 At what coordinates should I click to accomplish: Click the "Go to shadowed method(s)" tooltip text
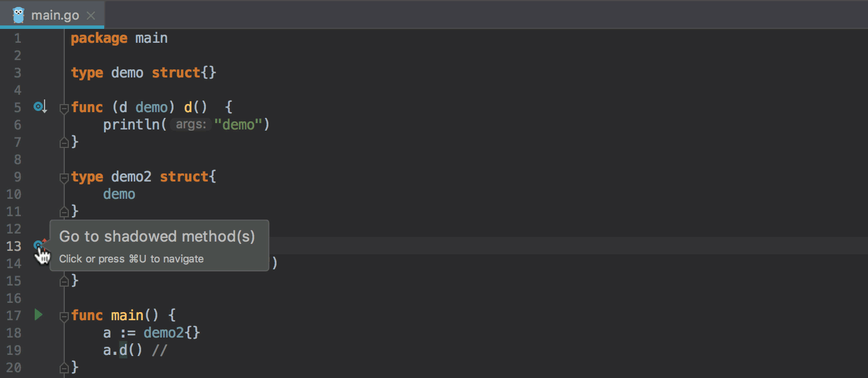157,236
